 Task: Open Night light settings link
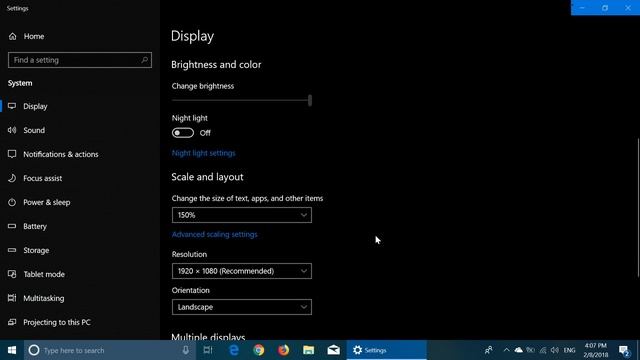click(203, 153)
